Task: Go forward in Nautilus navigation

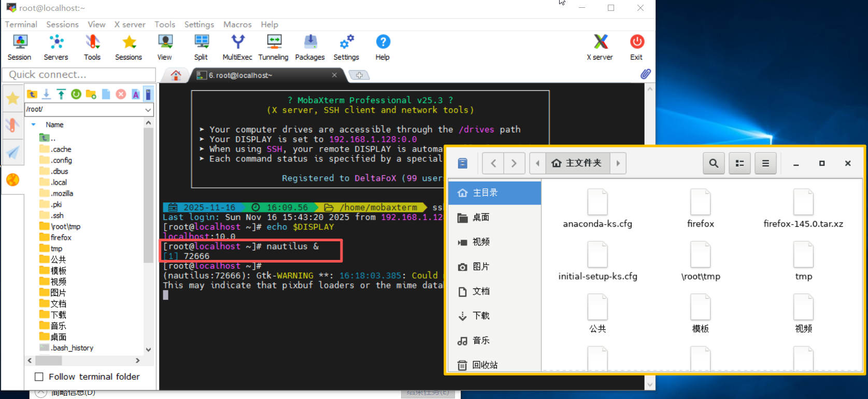Action: tap(514, 163)
